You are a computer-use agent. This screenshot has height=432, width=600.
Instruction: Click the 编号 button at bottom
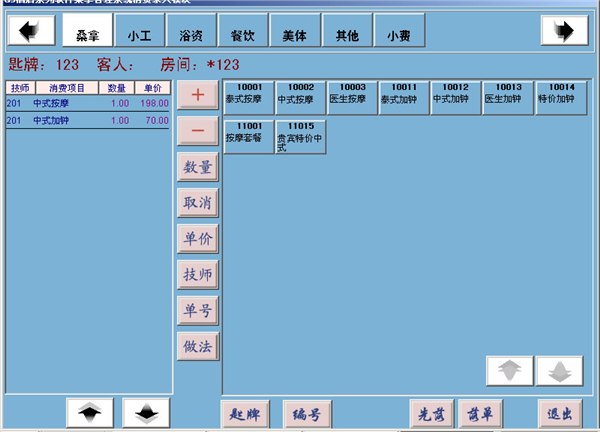pos(307,414)
